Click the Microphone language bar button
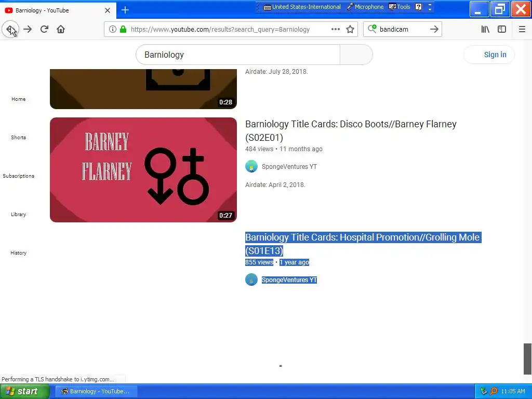This screenshot has width=532, height=399. [x=365, y=7]
